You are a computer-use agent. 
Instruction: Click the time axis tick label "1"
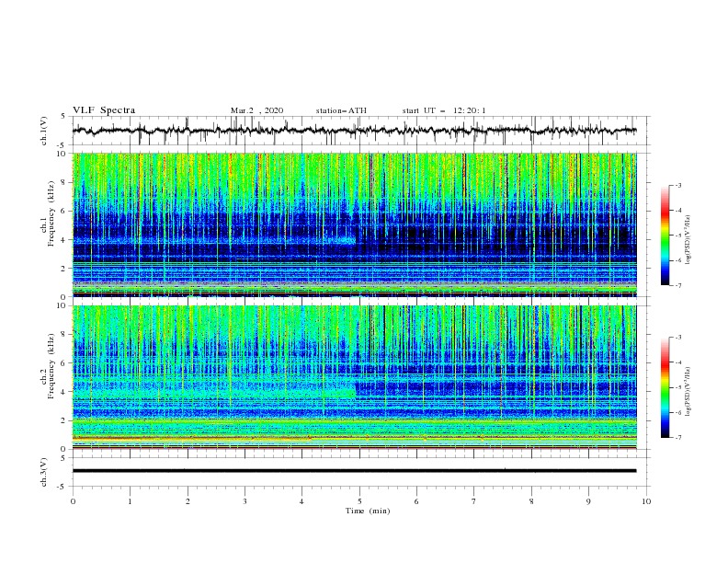pos(130,501)
